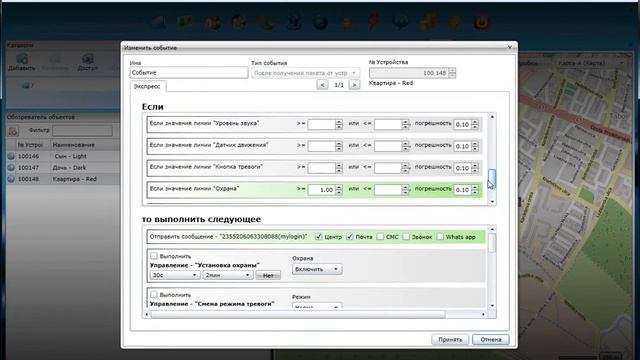The image size is (640, 360).
Task: Close the Изменить событие dialog
Action: (x=510, y=47)
